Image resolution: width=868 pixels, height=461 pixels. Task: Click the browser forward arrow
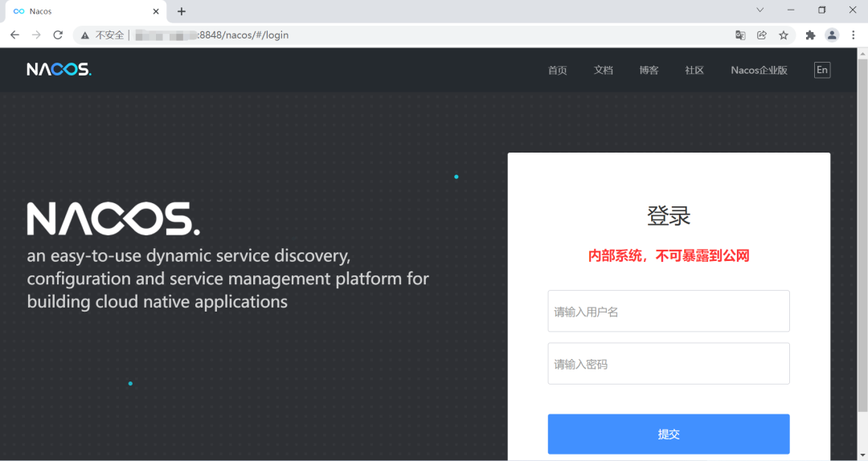(x=36, y=35)
